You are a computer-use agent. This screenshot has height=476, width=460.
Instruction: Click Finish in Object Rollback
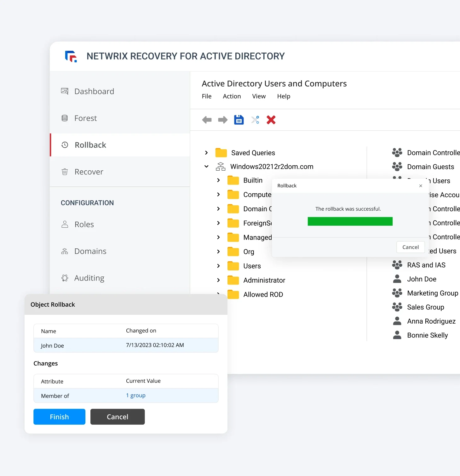(x=59, y=417)
